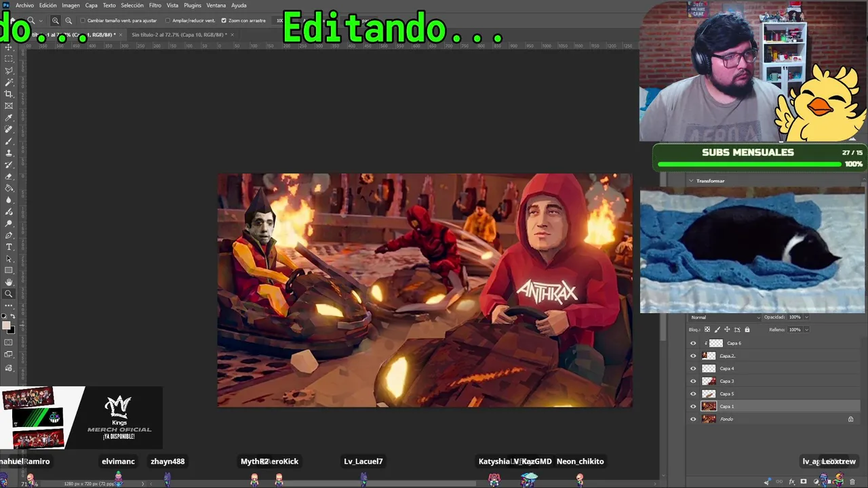Screen dimensions: 868x488
Task: Disable 'Zoom con arrastre' checkbox
Action: (x=224, y=20)
